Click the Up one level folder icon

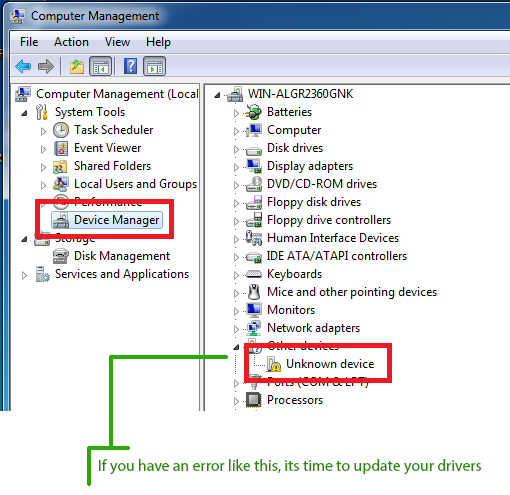(77, 66)
